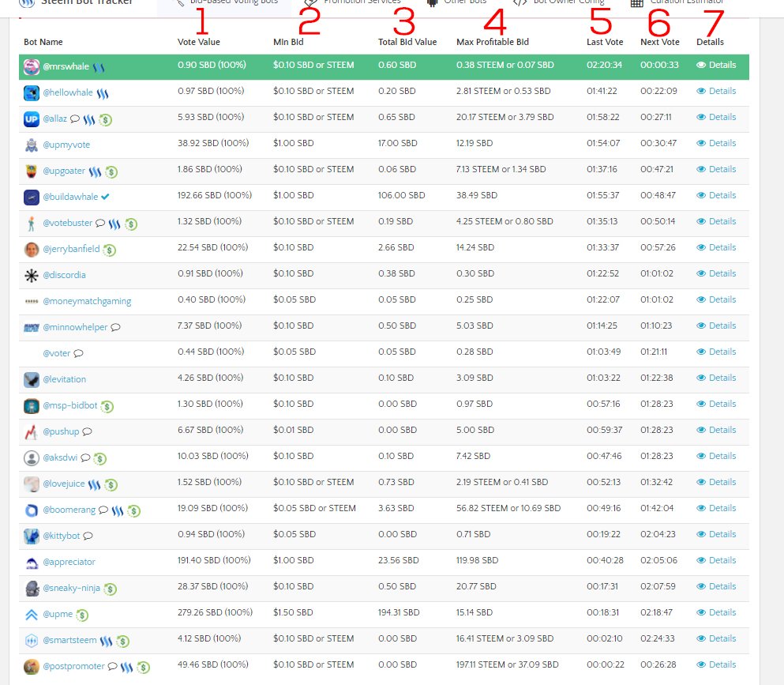
Task: Open the @upmyvote bot name link
Action: click(66, 145)
